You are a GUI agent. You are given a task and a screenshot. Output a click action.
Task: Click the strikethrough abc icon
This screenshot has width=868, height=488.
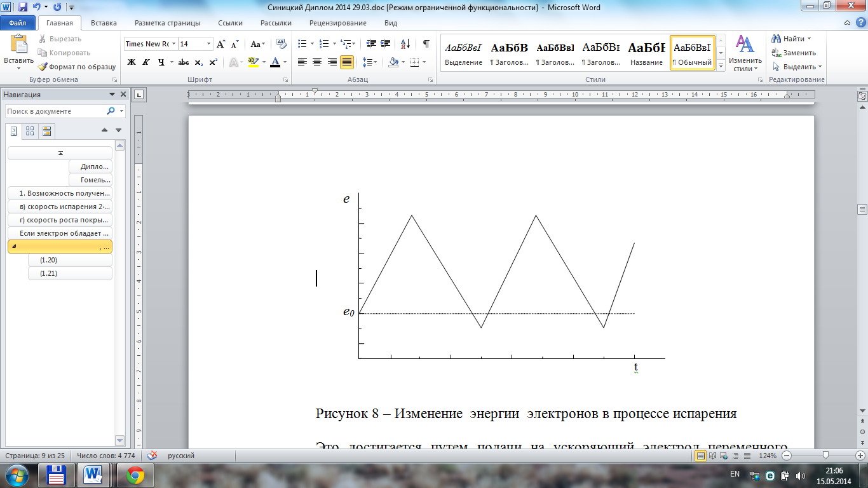coord(184,62)
